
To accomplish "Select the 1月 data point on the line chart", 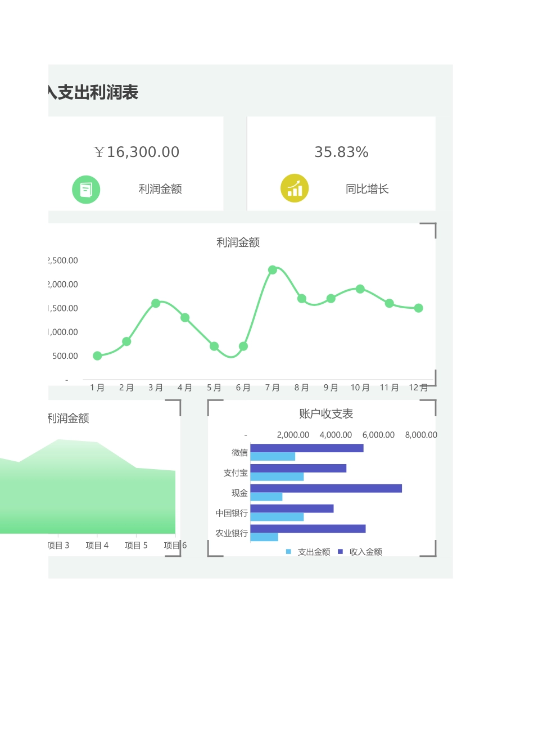I will 97,356.
